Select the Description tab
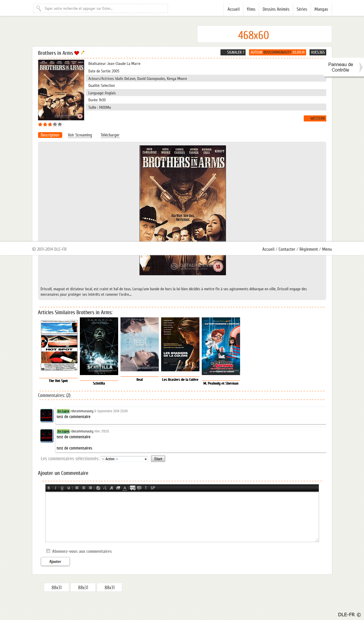Image resolution: width=364 pixels, height=620 pixels. pyautogui.click(x=50, y=135)
